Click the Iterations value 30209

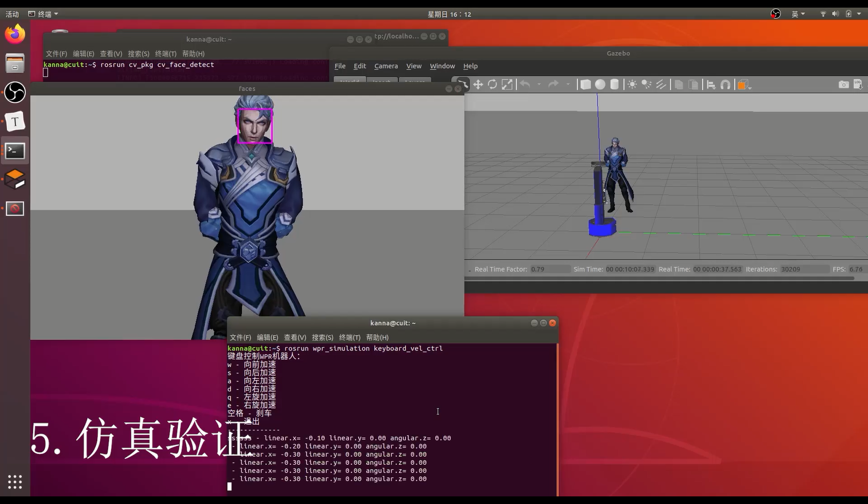point(804,269)
